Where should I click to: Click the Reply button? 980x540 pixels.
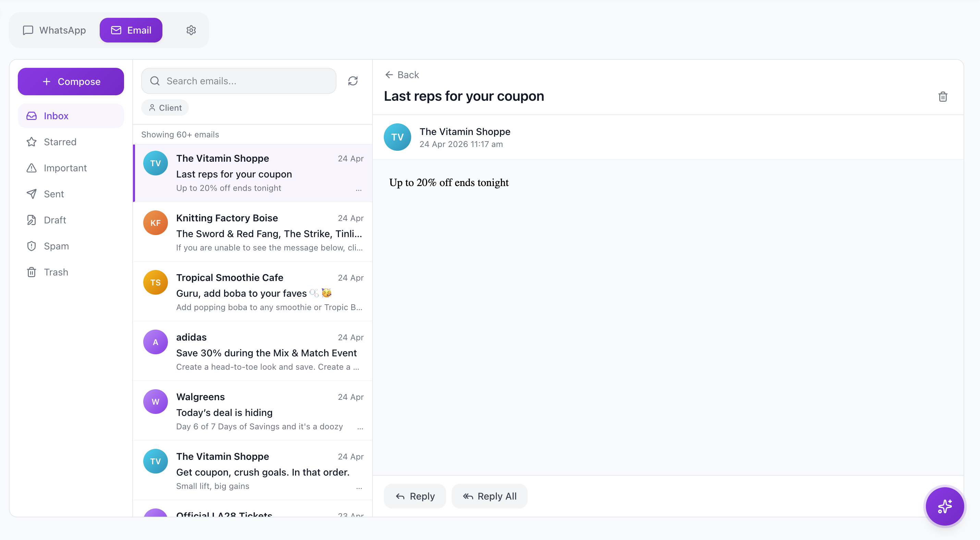[x=415, y=496]
